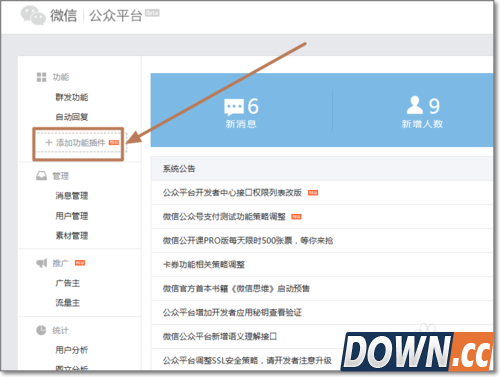This screenshot has width=500, height=377.
Task: Open announcement 微信官方首本书籍《微信思维》启动预售
Action: [236, 289]
